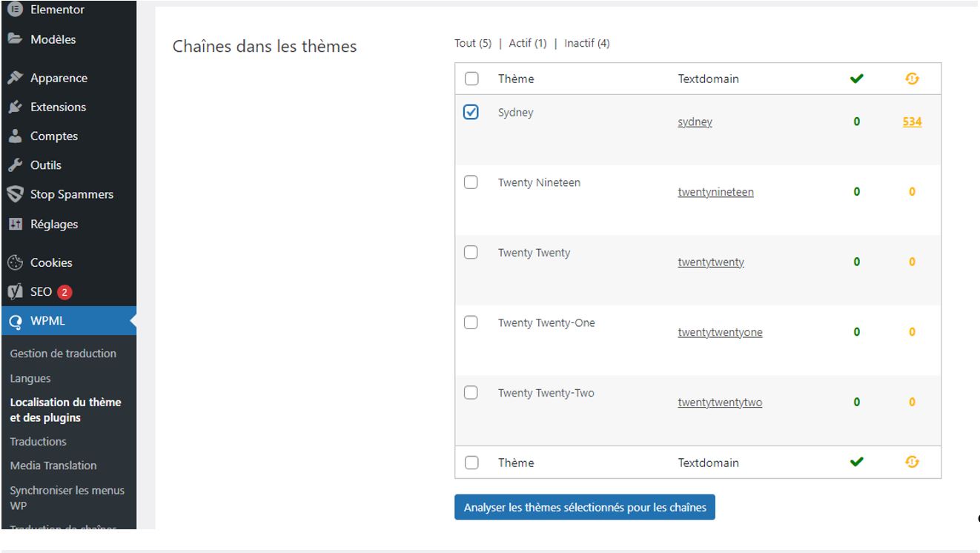Open the twentytwentytwo textdomain link
The height and width of the screenshot is (553, 980).
721,403
